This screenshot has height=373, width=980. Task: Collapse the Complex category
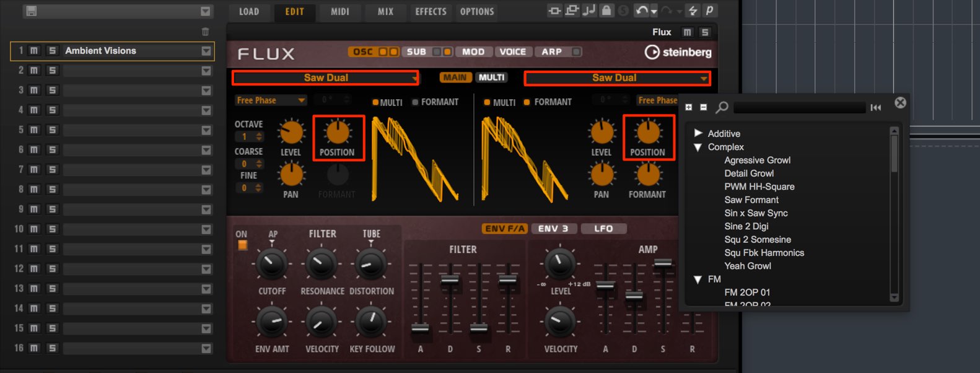click(x=698, y=147)
